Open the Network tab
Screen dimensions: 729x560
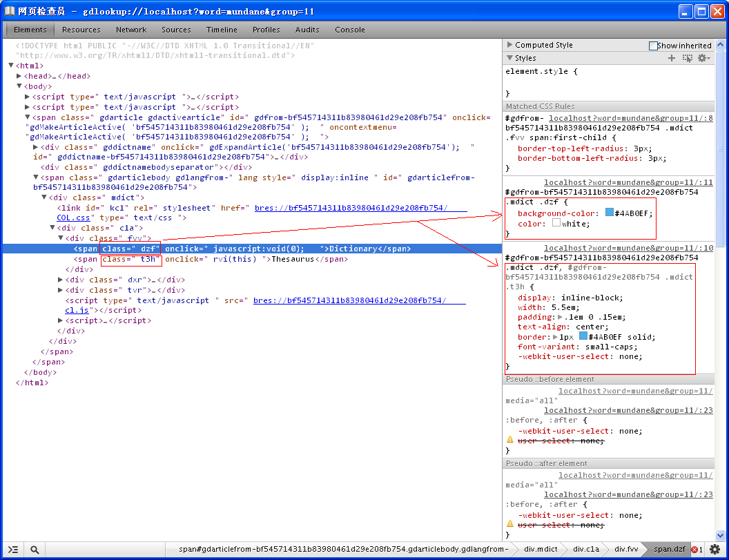pyautogui.click(x=131, y=30)
